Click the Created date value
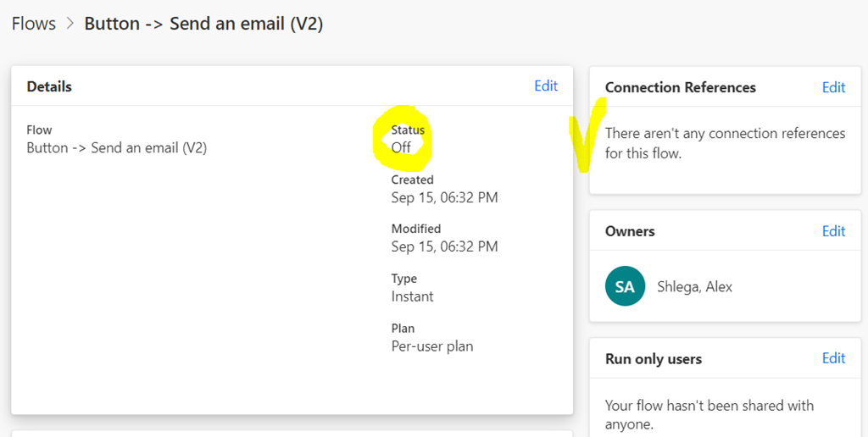The height and width of the screenshot is (437, 868). (444, 197)
